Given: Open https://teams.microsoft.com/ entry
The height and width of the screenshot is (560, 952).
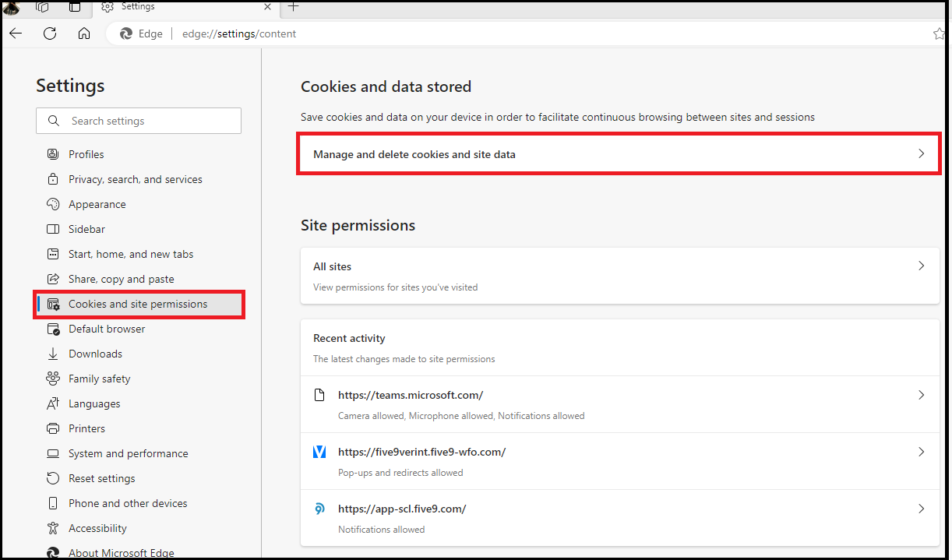Looking at the screenshot, I should pos(620,404).
